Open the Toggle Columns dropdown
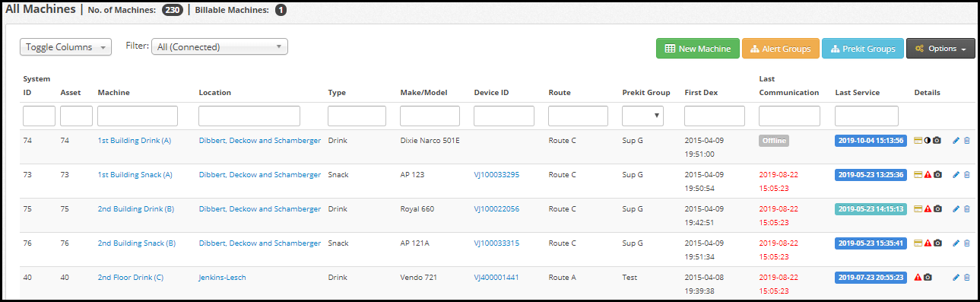The height and width of the screenshot is (302, 980). coord(66,47)
